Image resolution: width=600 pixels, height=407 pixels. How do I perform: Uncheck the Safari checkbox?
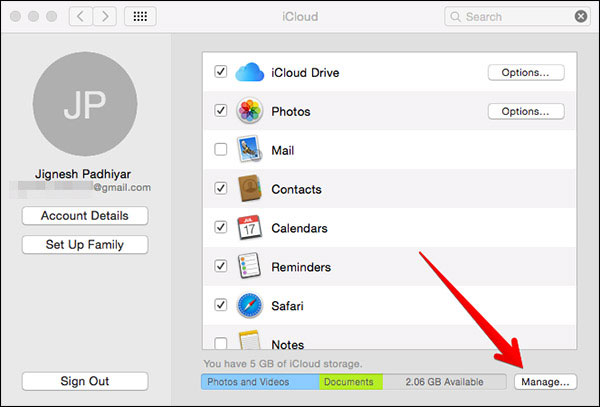221,305
